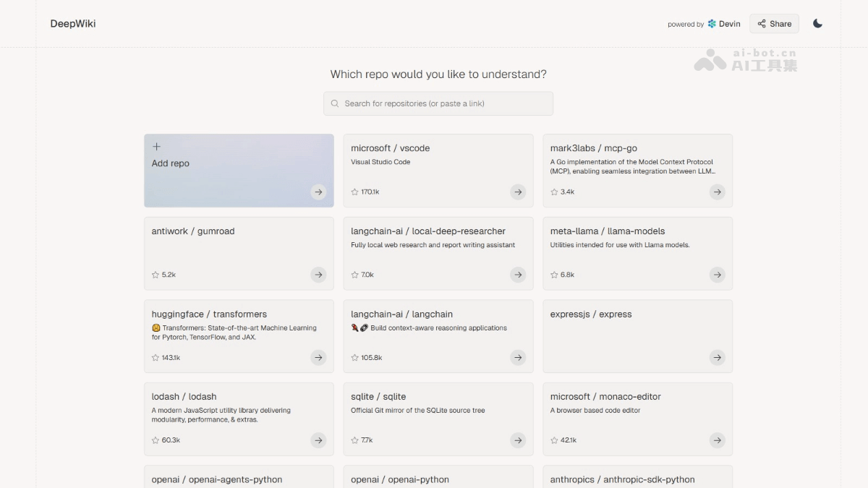The height and width of the screenshot is (488, 868).
Task: Open microsoft / monaco-editor arrow button
Action: coord(717,440)
